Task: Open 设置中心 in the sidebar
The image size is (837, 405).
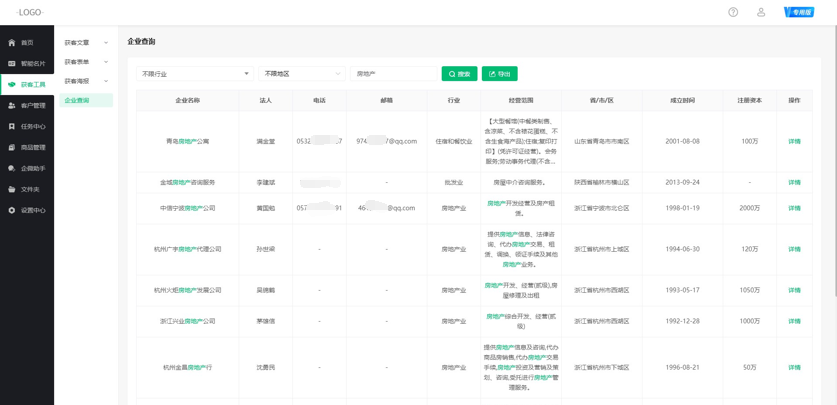Action: [x=32, y=211]
